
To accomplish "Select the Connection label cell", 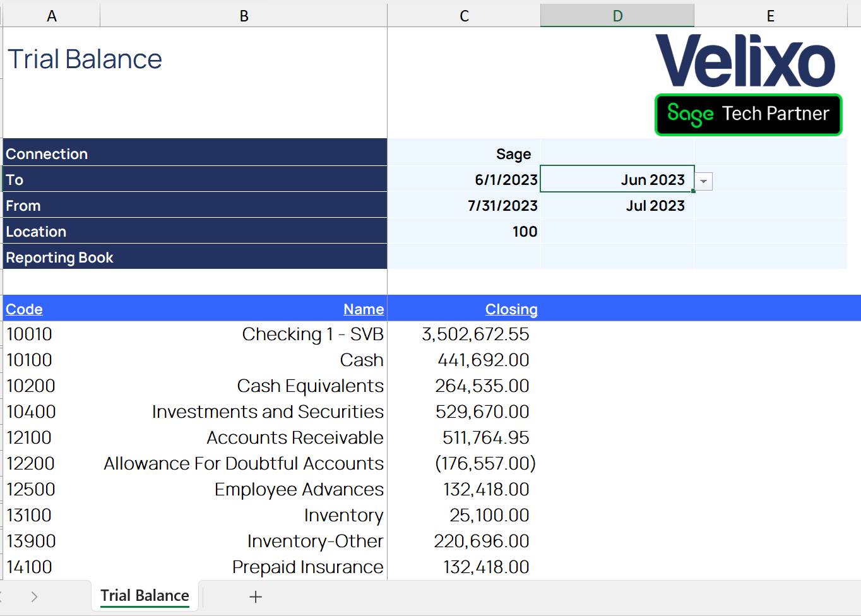I will [x=195, y=152].
